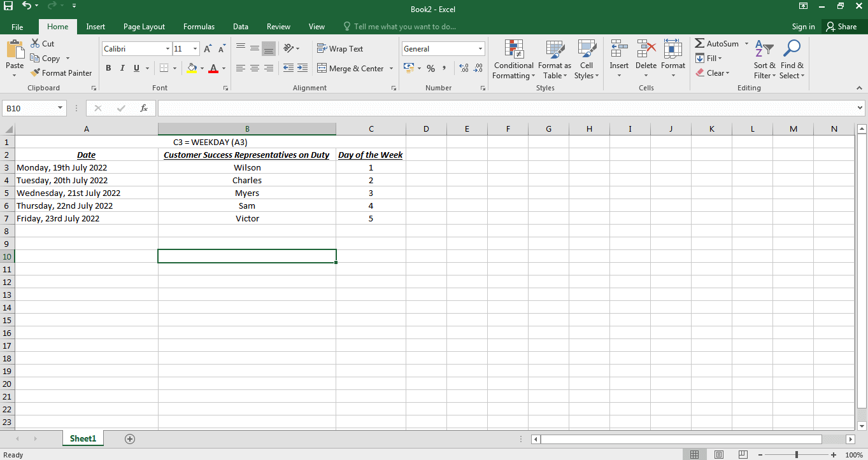Click the Tell me what you want search box
The image size is (868, 460).
399,27
